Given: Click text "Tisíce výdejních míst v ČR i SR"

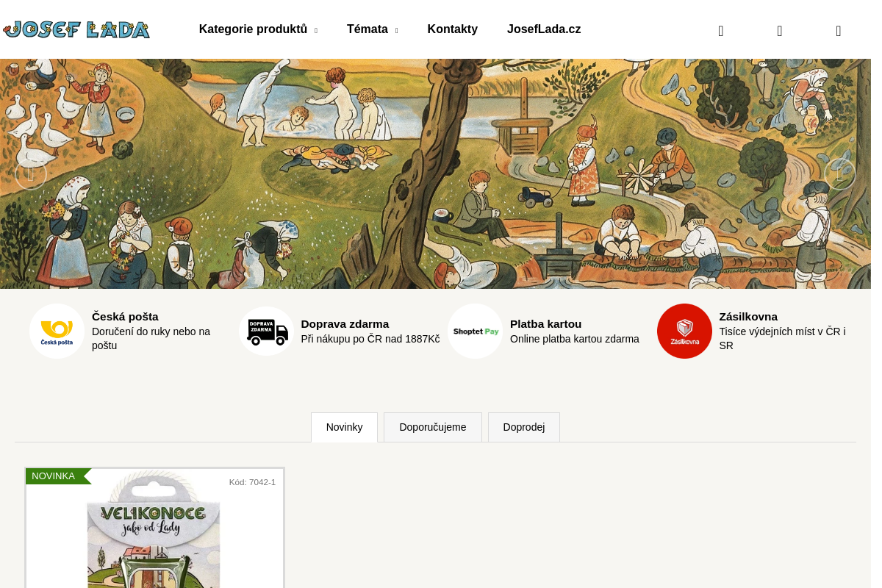Looking at the screenshot, I should click(x=782, y=339).
